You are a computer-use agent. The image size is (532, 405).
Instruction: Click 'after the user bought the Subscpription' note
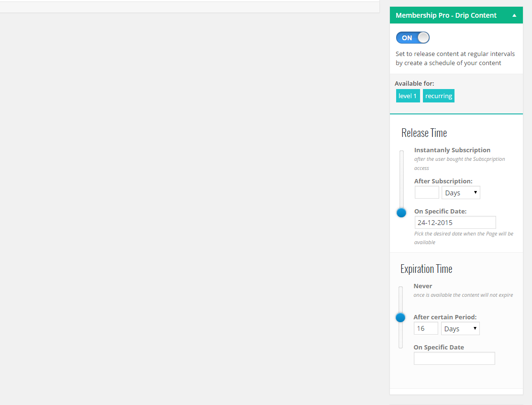[459, 163]
